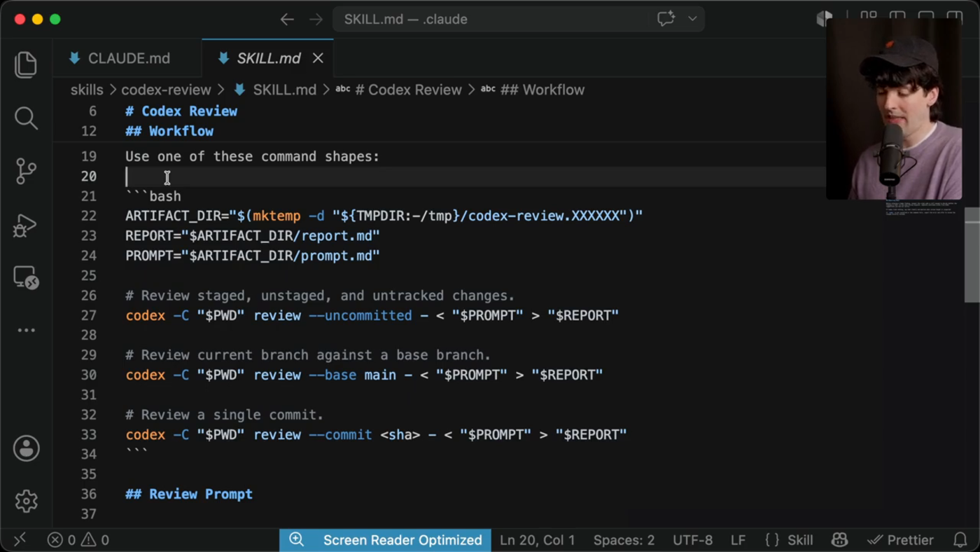The width and height of the screenshot is (980, 552).
Task: Click the Prettier status bar item
Action: (900, 539)
